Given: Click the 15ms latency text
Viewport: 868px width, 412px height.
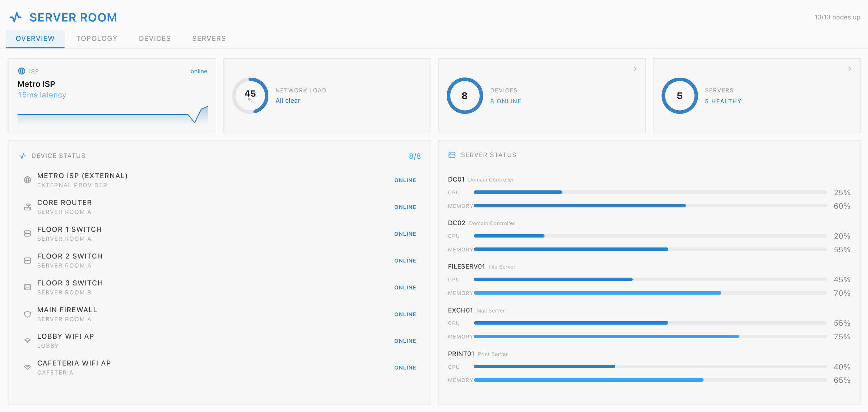Looking at the screenshot, I should pyautogui.click(x=42, y=95).
